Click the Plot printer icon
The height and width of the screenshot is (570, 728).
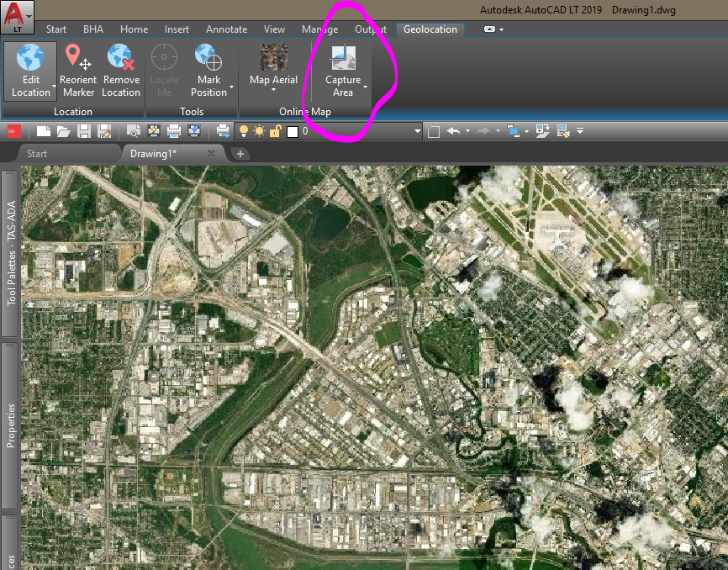click(174, 131)
